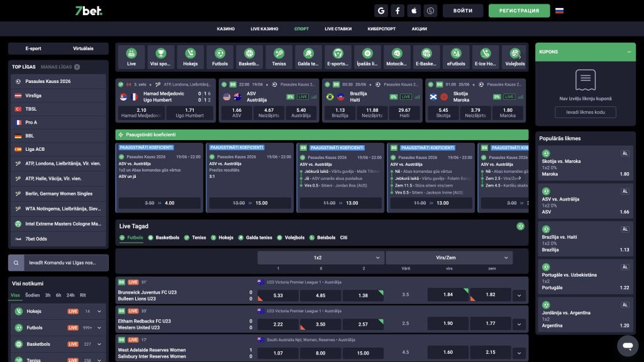Click the Ievadi likmes kodu button
The width and height of the screenshot is (644, 362).
(586, 112)
